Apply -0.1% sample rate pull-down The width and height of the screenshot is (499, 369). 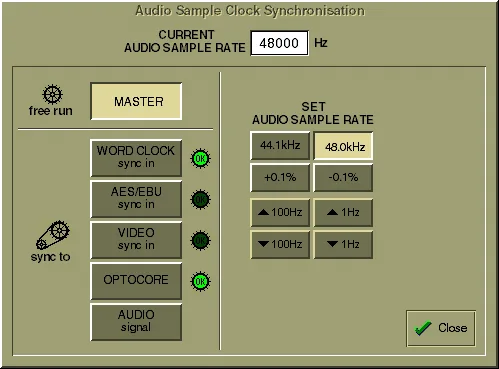tap(343, 177)
